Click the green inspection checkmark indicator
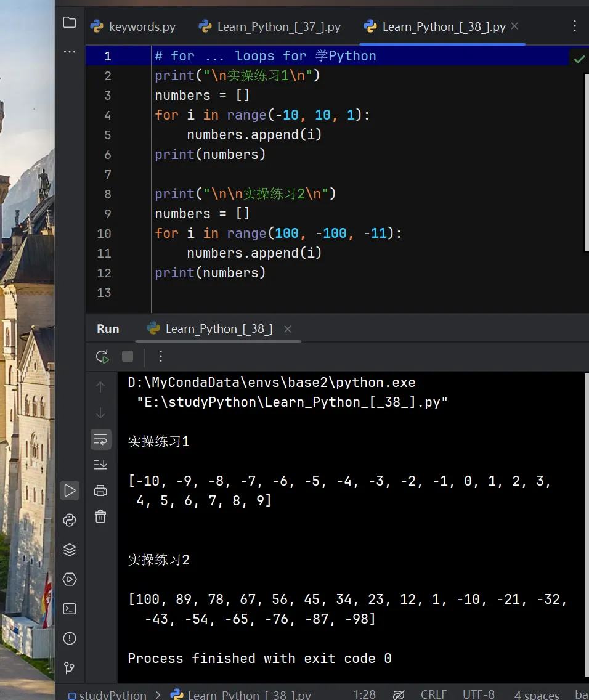 (579, 59)
